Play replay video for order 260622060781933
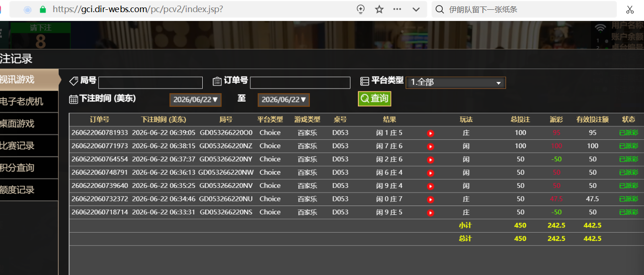The width and height of the screenshot is (644, 275). tap(431, 133)
